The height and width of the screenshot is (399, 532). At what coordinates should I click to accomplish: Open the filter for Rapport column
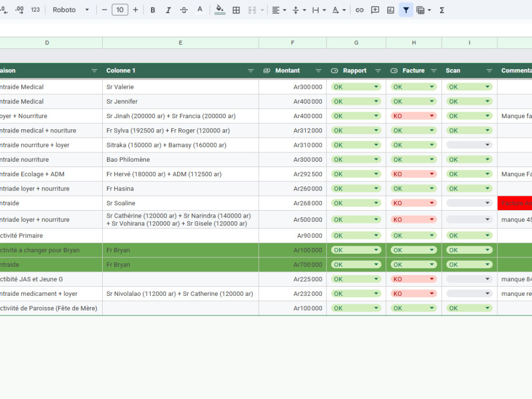click(378, 71)
